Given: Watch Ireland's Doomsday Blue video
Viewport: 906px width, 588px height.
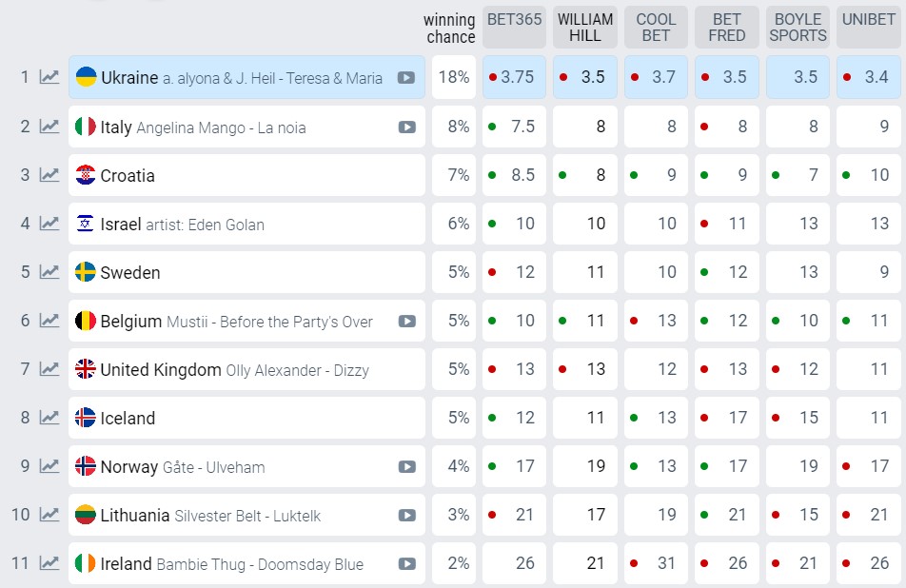Looking at the screenshot, I should coord(406,563).
